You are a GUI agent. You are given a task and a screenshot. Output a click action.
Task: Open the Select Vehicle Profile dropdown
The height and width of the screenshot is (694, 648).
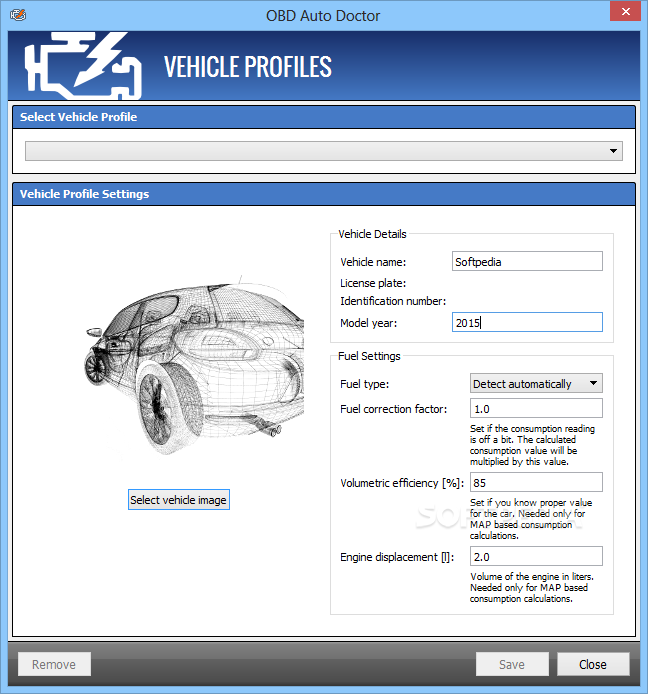[x=324, y=151]
